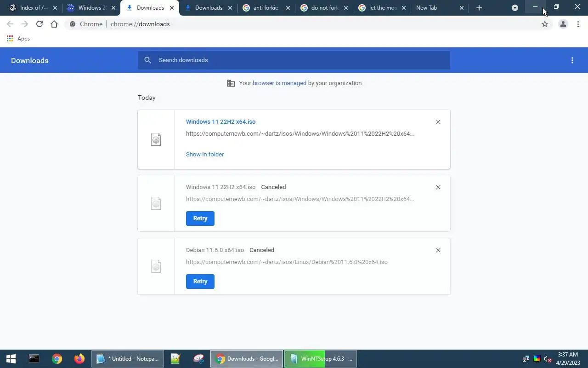Click the muted speaker volume tray icon
The image size is (588, 368).
[548, 359]
